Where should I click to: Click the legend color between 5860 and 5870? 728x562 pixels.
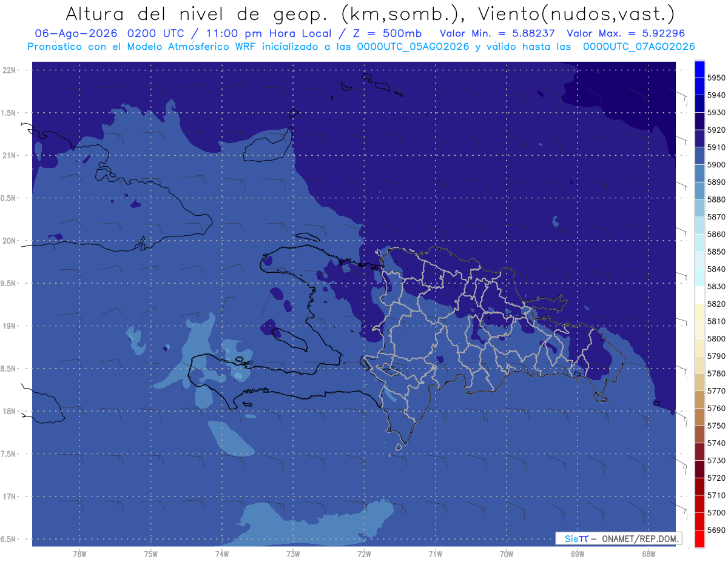tap(699, 226)
